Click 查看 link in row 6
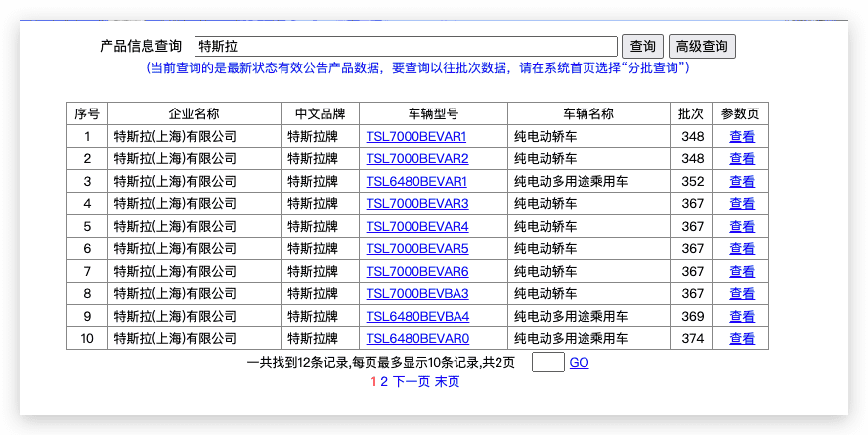This screenshot has height=435, width=868. tap(742, 249)
